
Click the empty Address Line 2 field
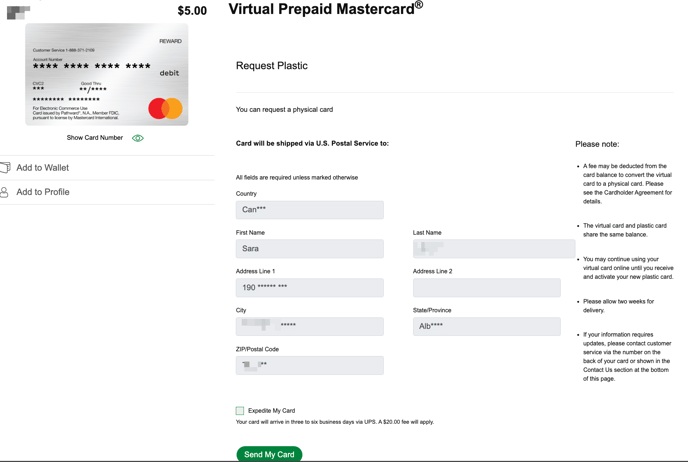487,287
